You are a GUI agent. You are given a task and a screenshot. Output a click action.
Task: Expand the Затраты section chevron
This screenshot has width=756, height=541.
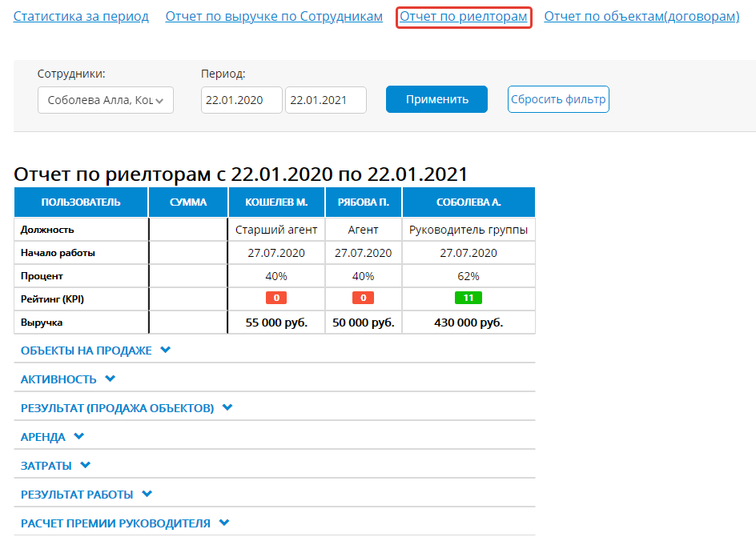click(x=85, y=466)
